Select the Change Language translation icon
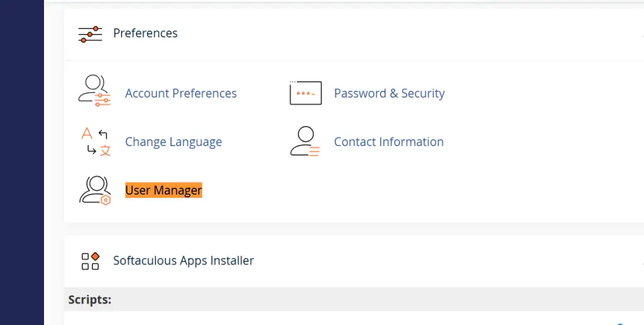644x325 pixels. (x=96, y=142)
